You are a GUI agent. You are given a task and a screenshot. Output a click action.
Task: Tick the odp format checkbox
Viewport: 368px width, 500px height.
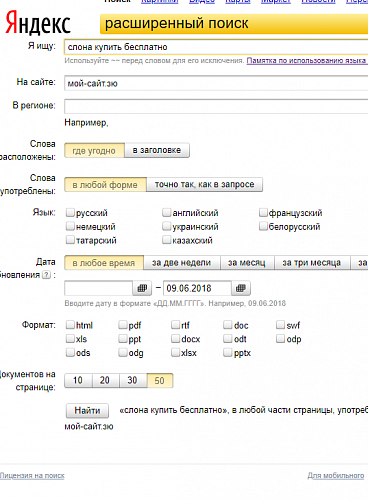coord(280,339)
